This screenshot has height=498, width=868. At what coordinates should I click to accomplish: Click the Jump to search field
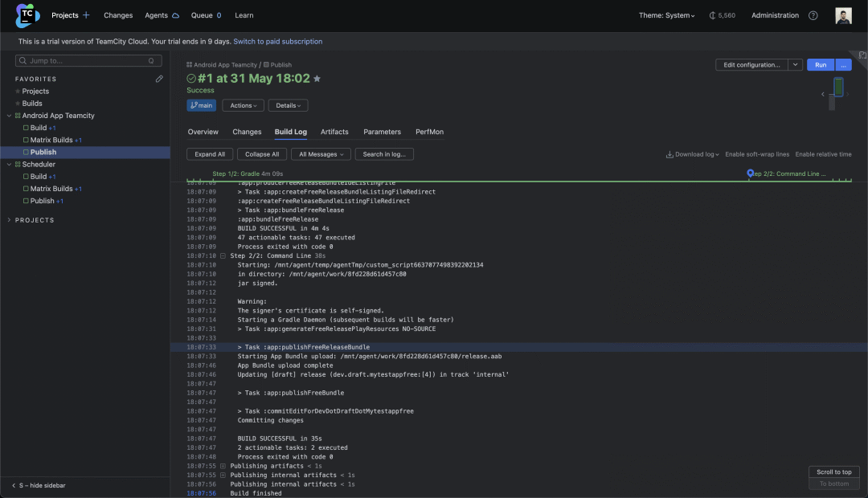(x=88, y=61)
